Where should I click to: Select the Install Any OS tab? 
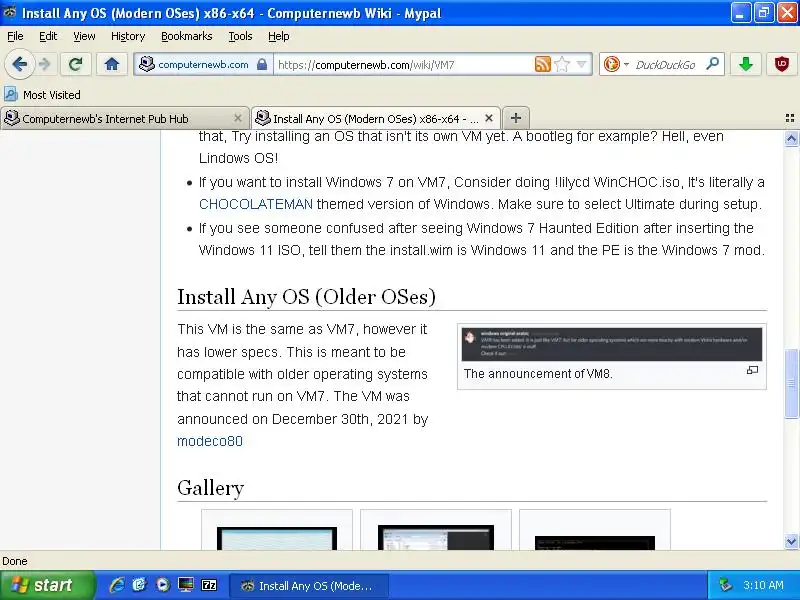click(x=376, y=118)
